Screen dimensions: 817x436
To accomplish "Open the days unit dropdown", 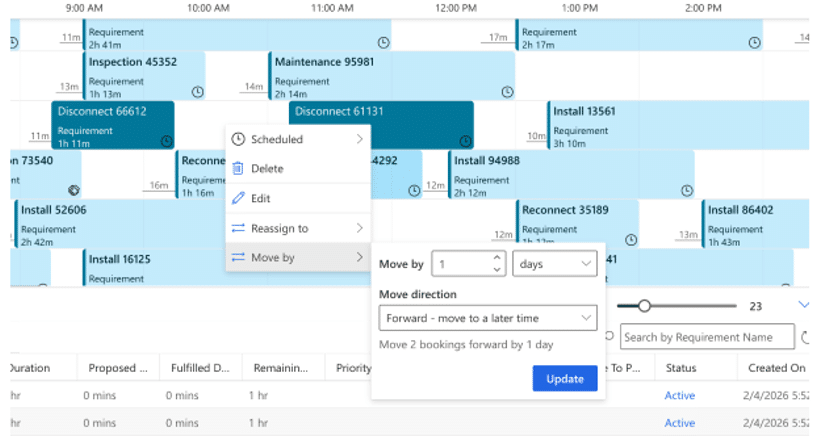I will (x=554, y=264).
